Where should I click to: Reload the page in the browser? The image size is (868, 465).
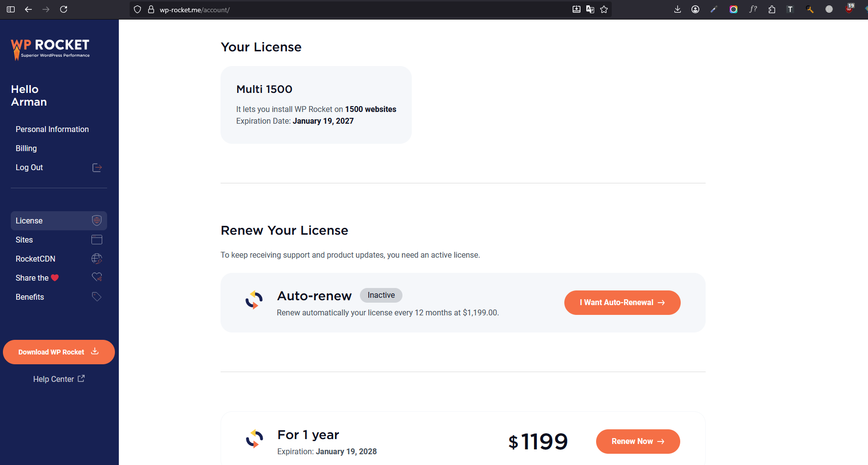pyautogui.click(x=64, y=9)
